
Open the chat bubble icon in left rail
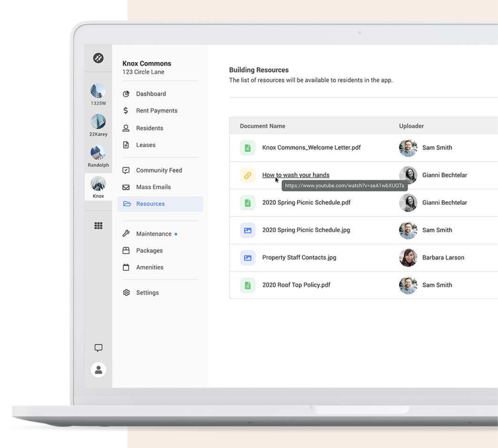[98, 348]
